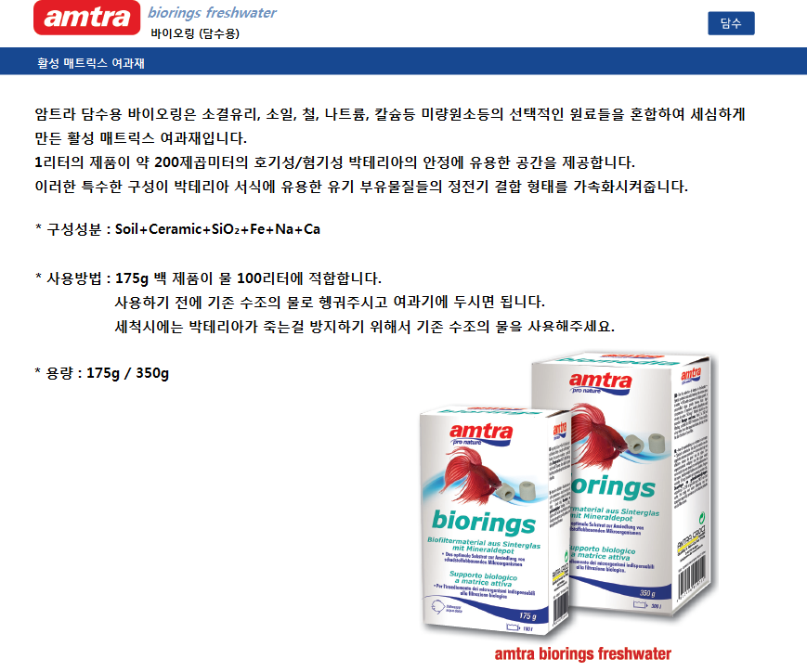The width and height of the screenshot is (807, 672).
Task: Click the red amtra logo
Action: point(86,18)
